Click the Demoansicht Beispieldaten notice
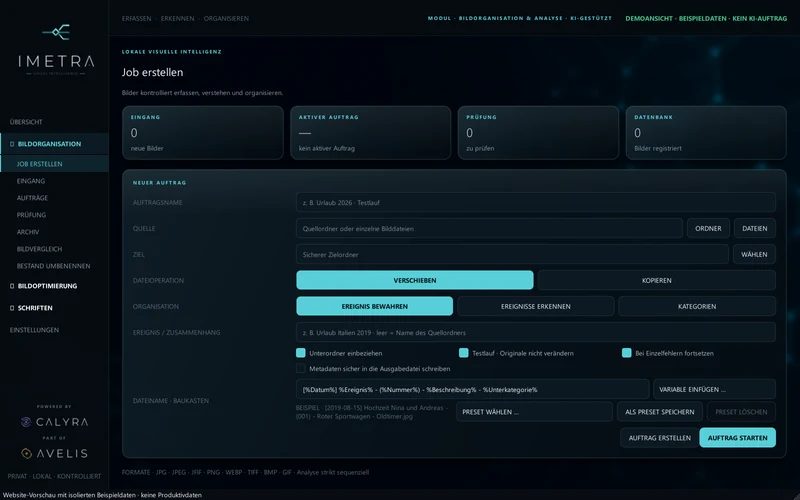 pyautogui.click(x=706, y=18)
